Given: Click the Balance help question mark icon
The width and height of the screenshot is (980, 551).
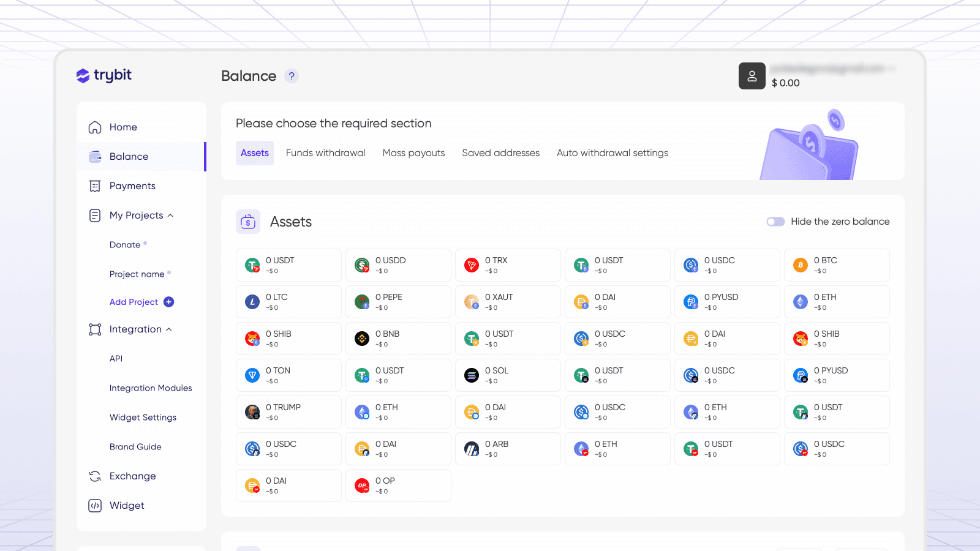Looking at the screenshot, I should coord(292,76).
